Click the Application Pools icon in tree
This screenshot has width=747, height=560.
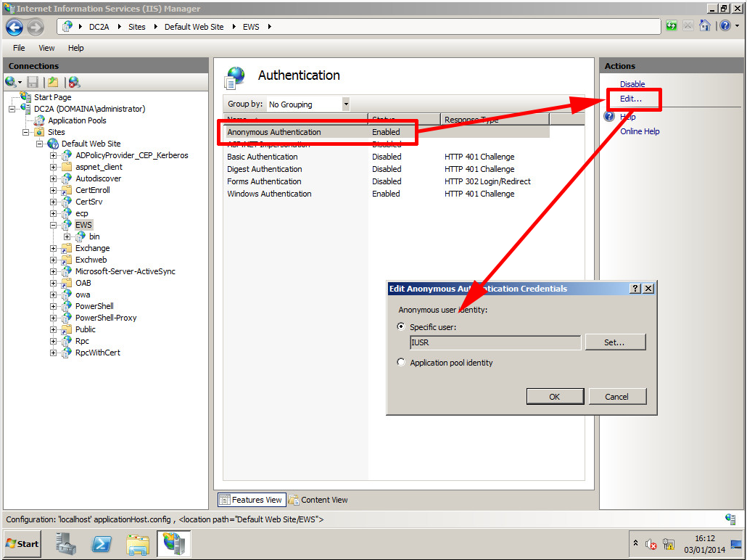[x=40, y=120]
